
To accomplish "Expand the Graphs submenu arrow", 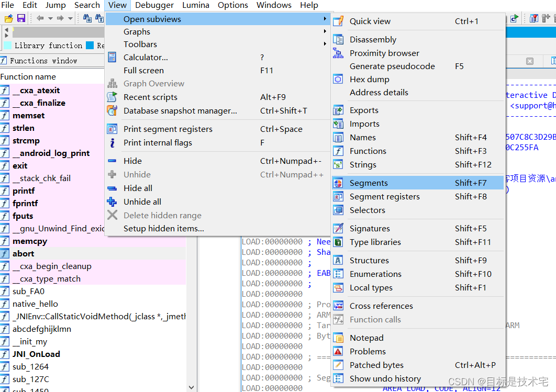I will click(x=325, y=31).
